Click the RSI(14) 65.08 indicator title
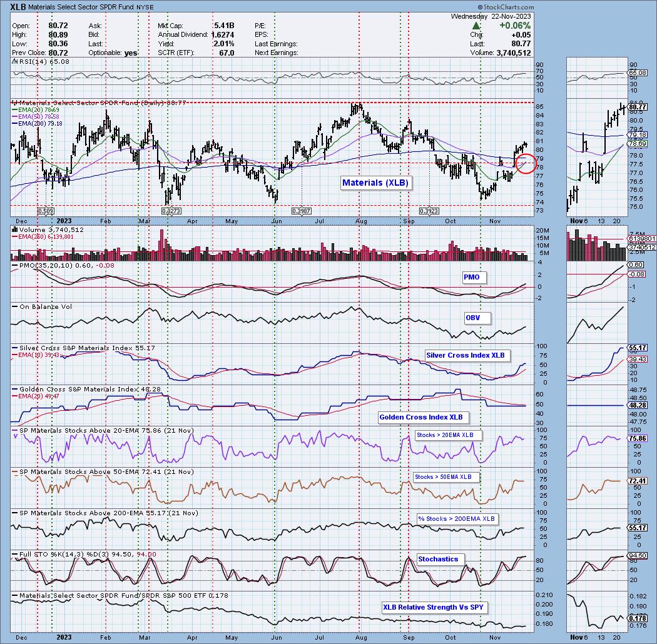The width and height of the screenshot is (657, 644). tap(41, 61)
